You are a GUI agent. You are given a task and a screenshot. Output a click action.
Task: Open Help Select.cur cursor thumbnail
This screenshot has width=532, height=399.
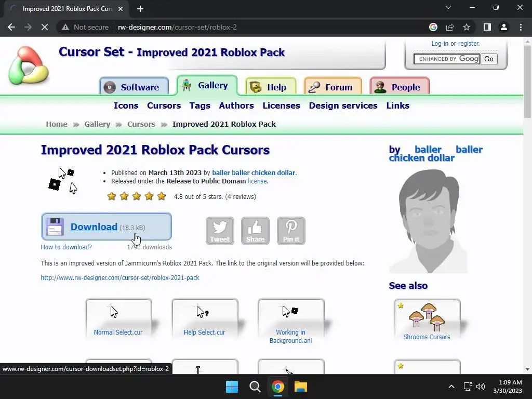pyautogui.click(x=205, y=318)
